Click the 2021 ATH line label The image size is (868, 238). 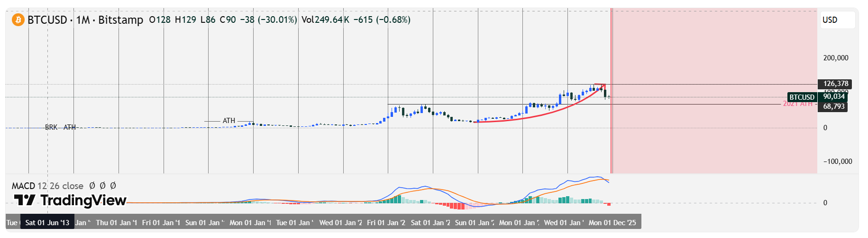[798, 104]
